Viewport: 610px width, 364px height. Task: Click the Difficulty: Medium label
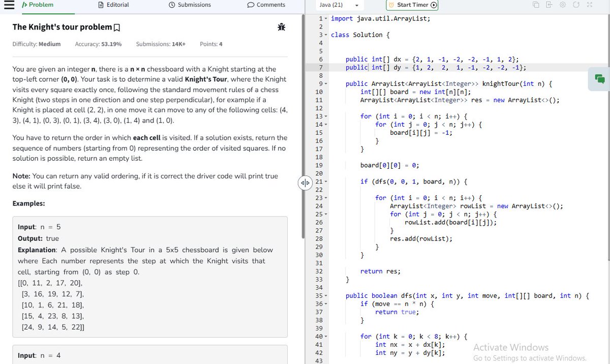point(36,44)
